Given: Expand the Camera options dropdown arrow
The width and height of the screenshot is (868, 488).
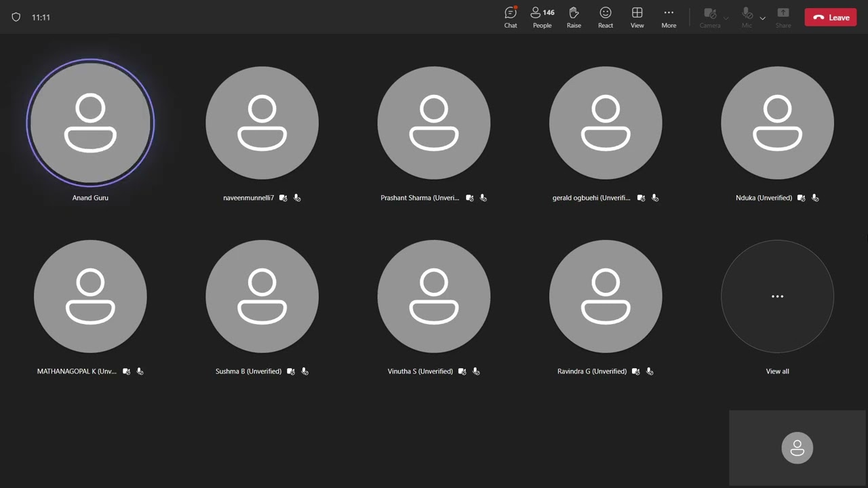Looking at the screenshot, I should click(726, 18).
